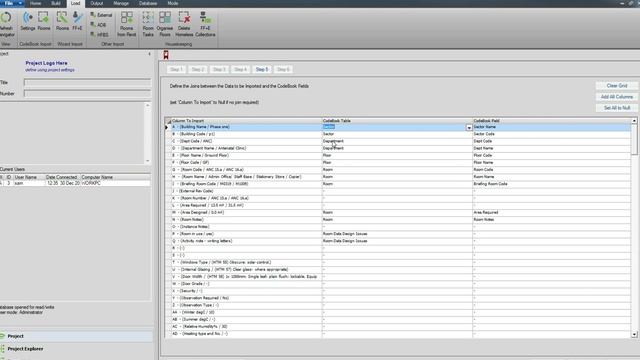Screen dimensions: 640x360
Task: Switch to the Build ribbon tab
Action: coord(56,3)
